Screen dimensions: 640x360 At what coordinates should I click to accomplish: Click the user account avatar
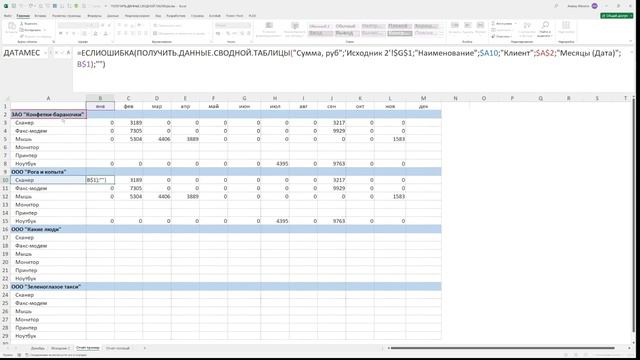pos(594,6)
